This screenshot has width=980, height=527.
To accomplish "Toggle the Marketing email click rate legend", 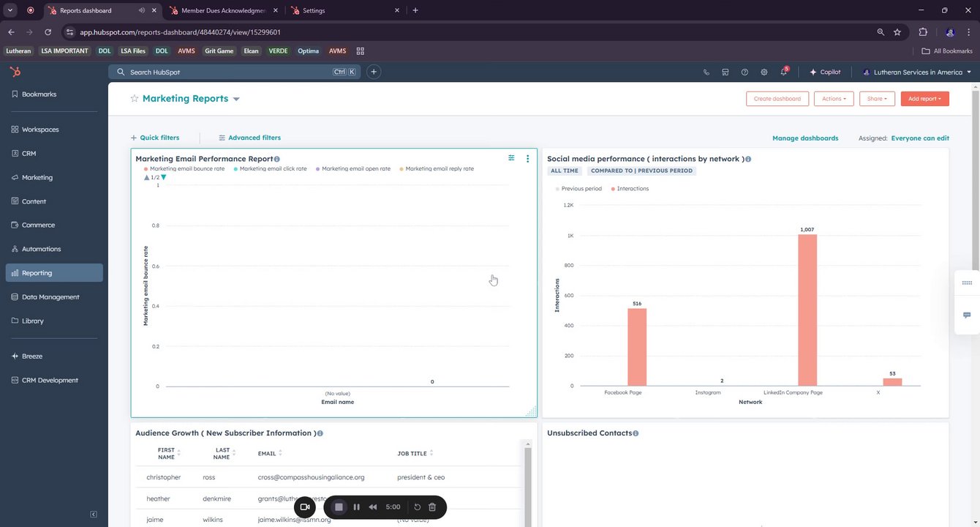I will click(x=270, y=168).
